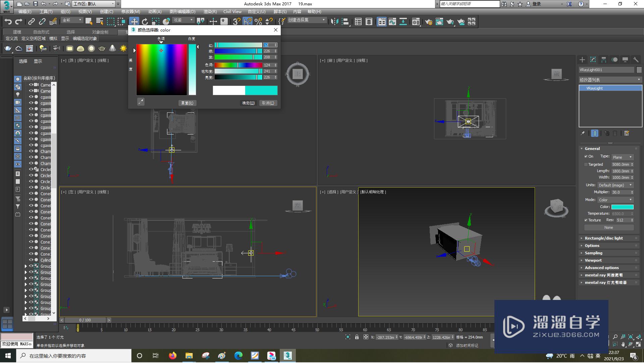Open the Civil View menu
Screen dimensions: 644x363
(x=232, y=12)
